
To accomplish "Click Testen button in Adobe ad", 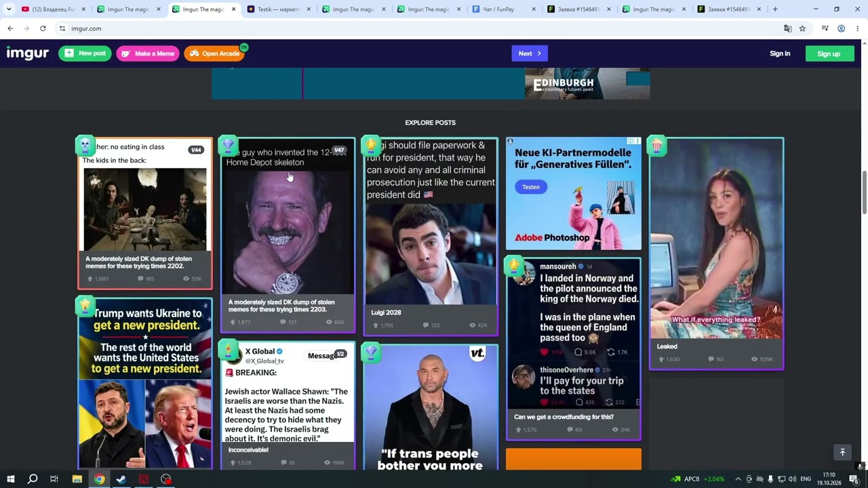I will [x=531, y=187].
